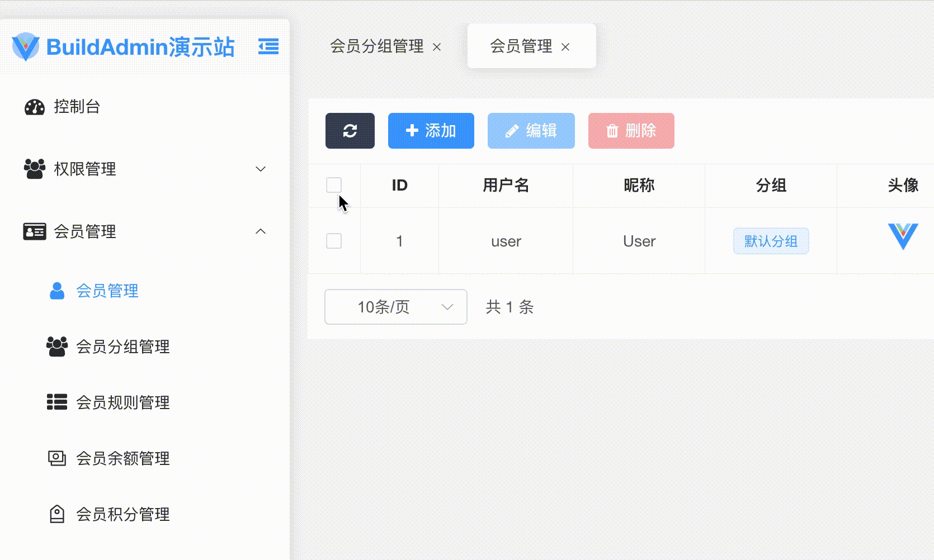Click the blue person icon beside 会员管理 submenu
The image size is (934, 560).
(57, 291)
